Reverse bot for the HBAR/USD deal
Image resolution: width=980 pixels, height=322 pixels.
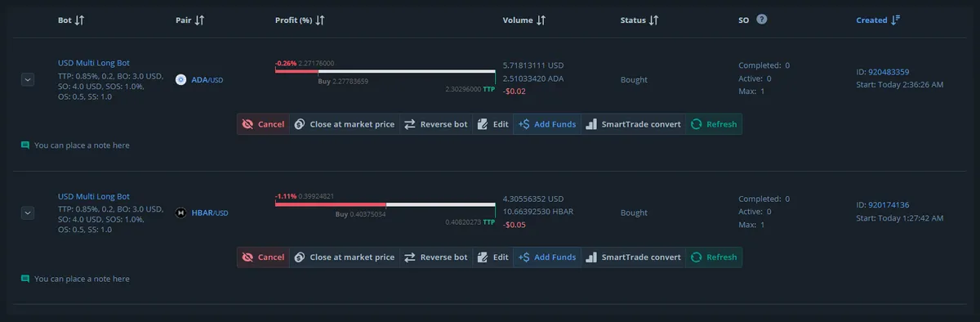click(436, 257)
